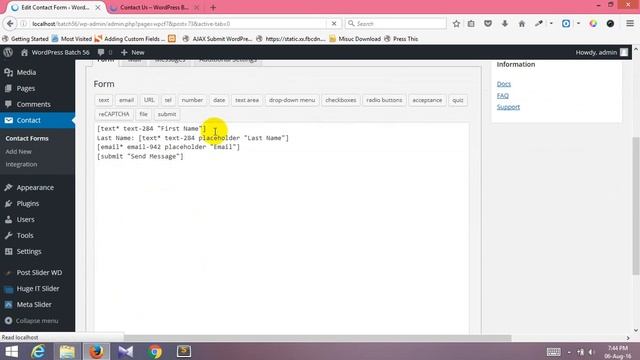Stop loading with the address bar X

(x=334, y=24)
